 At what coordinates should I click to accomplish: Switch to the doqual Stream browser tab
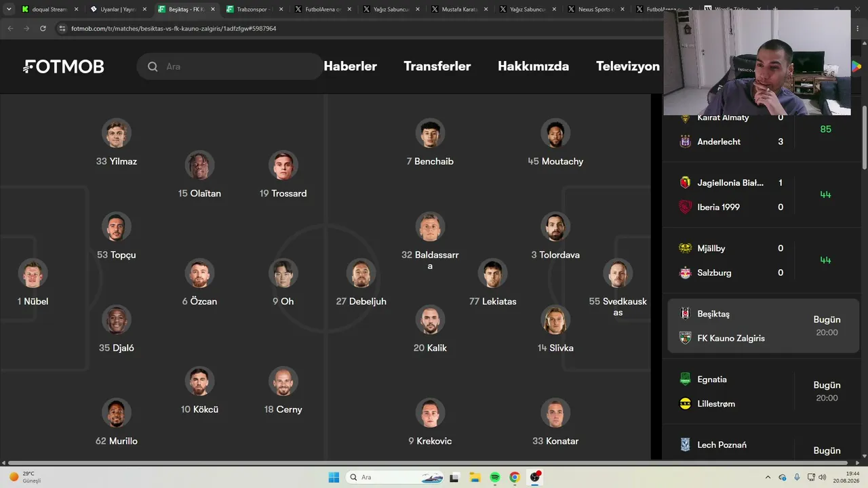(50, 9)
